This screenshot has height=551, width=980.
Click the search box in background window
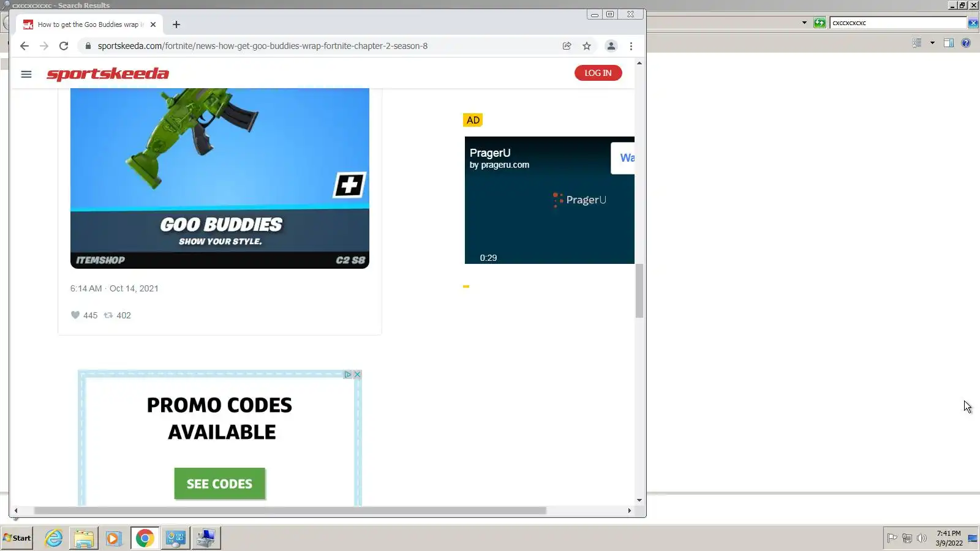click(x=899, y=23)
